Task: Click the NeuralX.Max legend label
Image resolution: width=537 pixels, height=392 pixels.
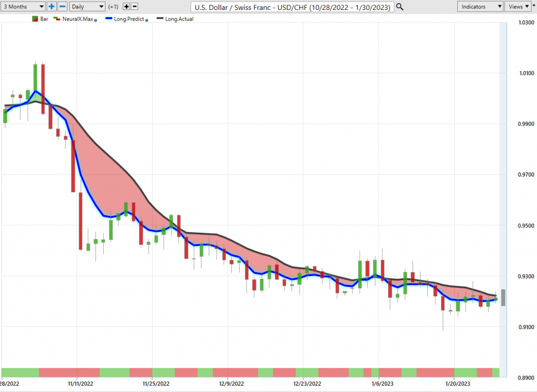Action: (78, 19)
